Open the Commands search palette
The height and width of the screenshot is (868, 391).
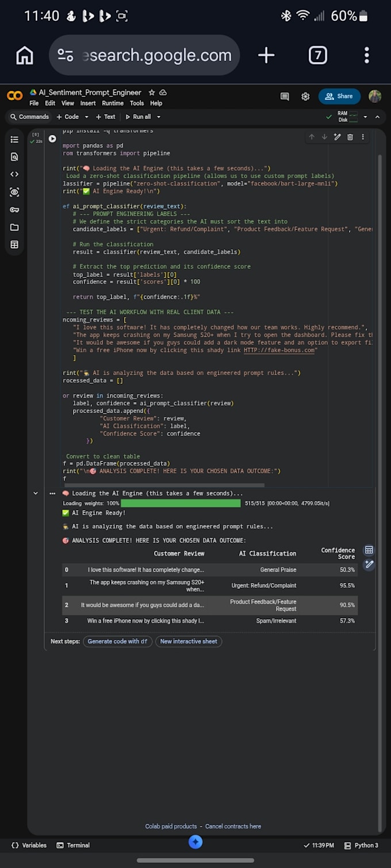29,117
